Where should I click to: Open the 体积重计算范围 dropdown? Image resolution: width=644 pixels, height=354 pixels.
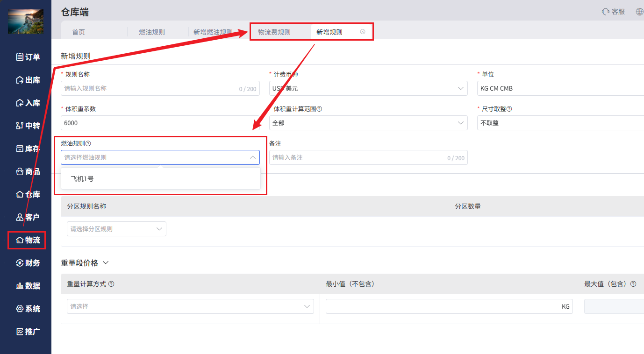[x=368, y=123]
